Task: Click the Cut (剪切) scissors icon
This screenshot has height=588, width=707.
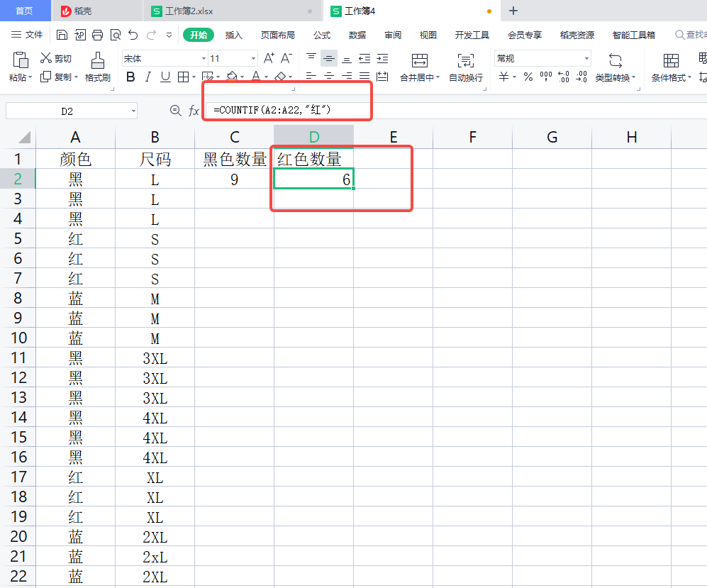Action: (46, 58)
